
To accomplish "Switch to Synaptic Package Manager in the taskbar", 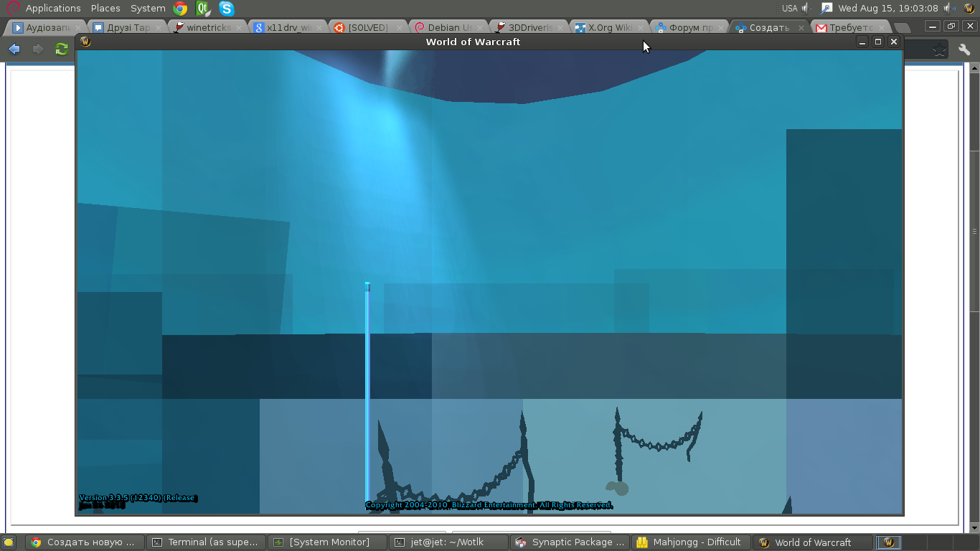I will (x=570, y=542).
